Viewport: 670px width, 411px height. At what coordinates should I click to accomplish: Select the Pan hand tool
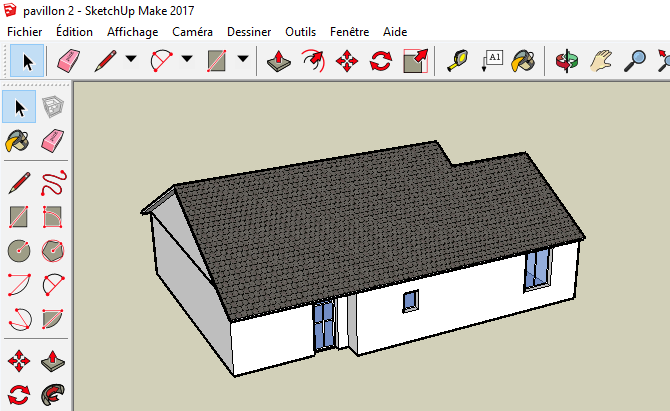point(601,62)
